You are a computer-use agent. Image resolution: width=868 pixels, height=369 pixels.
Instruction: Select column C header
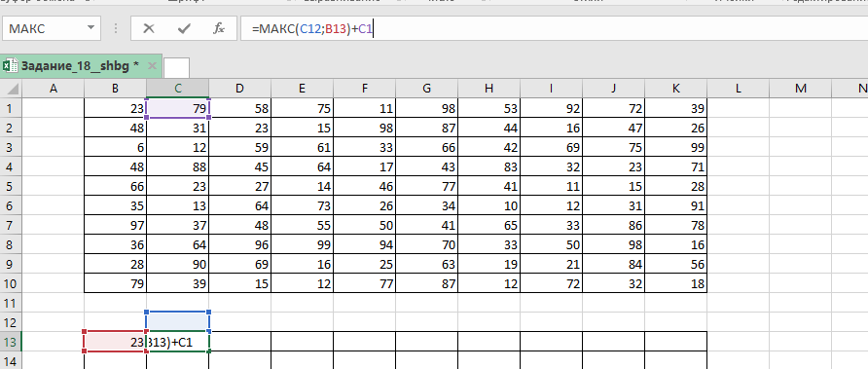click(x=178, y=88)
